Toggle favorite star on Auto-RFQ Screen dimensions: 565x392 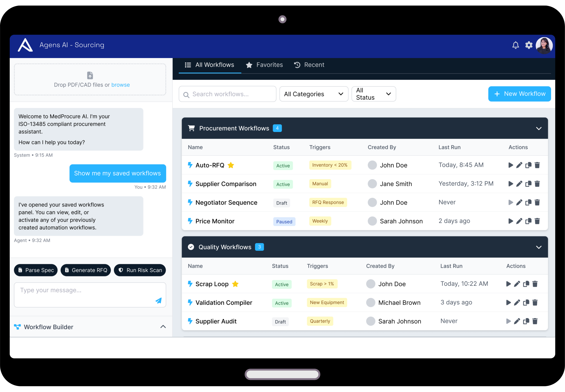coord(231,165)
